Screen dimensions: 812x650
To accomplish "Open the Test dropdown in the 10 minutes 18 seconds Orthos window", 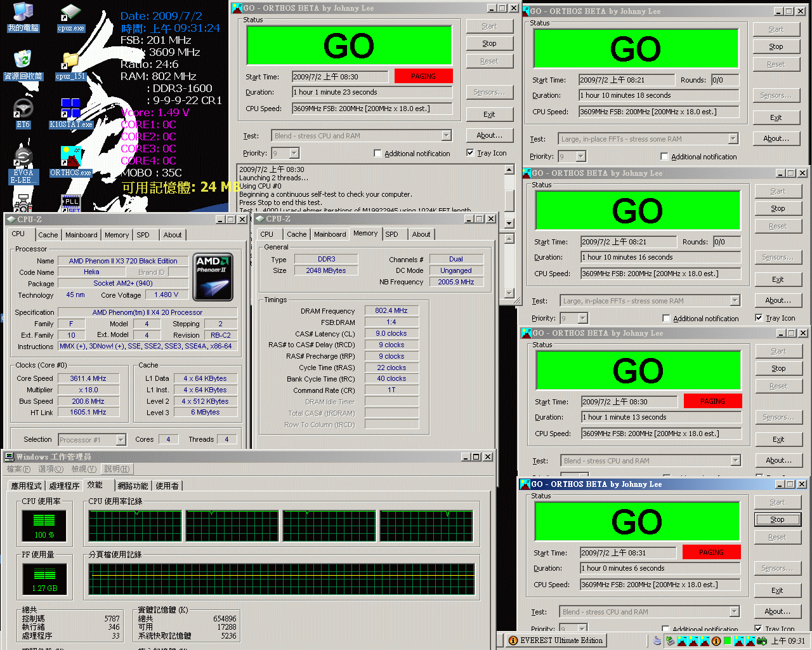I will 733,139.
